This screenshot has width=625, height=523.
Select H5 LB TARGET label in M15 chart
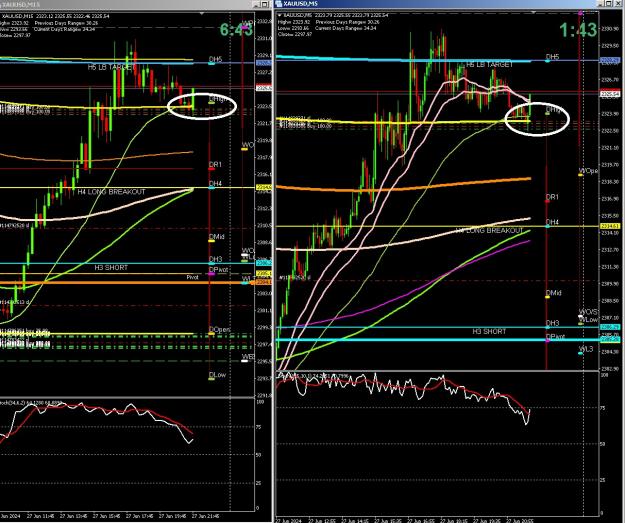click(110, 67)
